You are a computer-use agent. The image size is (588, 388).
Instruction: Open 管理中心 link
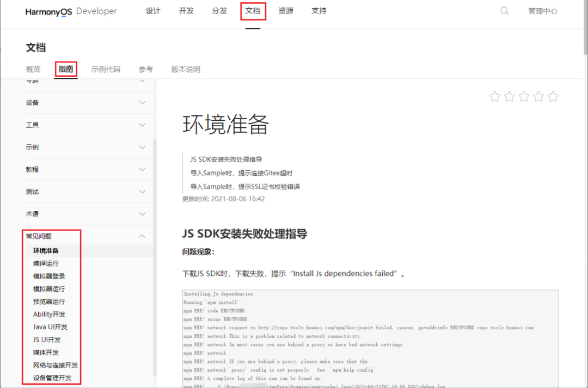pos(542,11)
